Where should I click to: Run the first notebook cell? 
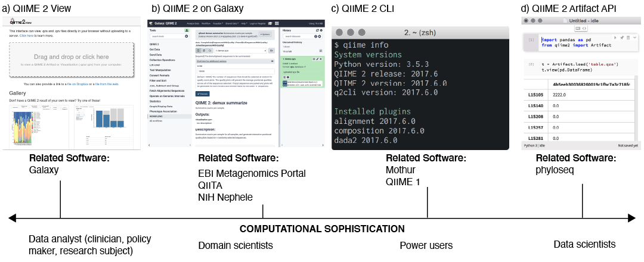(x=615, y=38)
